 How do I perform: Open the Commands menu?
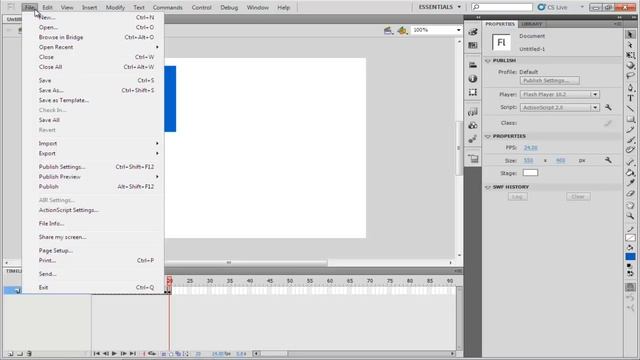click(167, 7)
